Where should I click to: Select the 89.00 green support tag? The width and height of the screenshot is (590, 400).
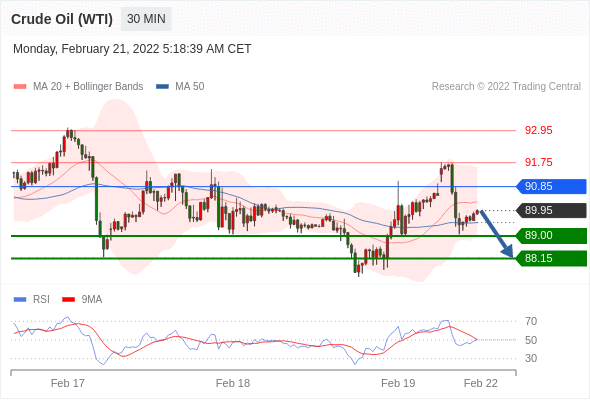click(551, 236)
